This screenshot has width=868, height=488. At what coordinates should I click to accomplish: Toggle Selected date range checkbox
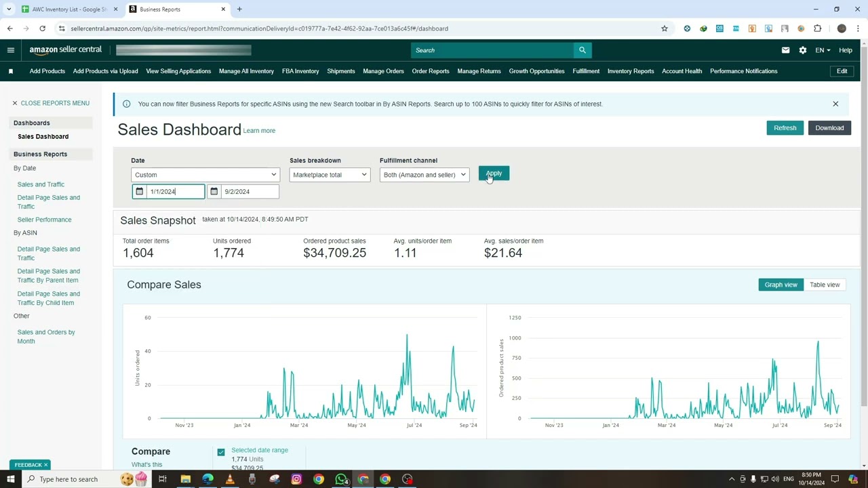point(221,452)
